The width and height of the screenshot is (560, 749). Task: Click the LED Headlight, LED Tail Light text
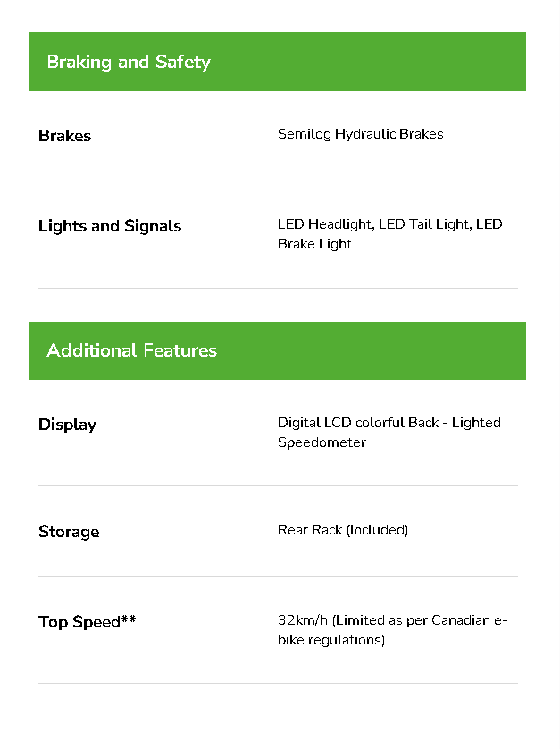[373, 224]
